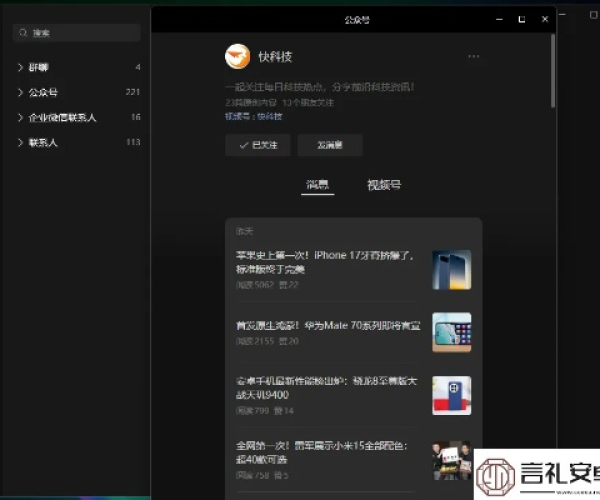Image resolution: width=600 pixels, height=500 pixels.
Task: Close the 公众号 window
Action: (545, 19)
